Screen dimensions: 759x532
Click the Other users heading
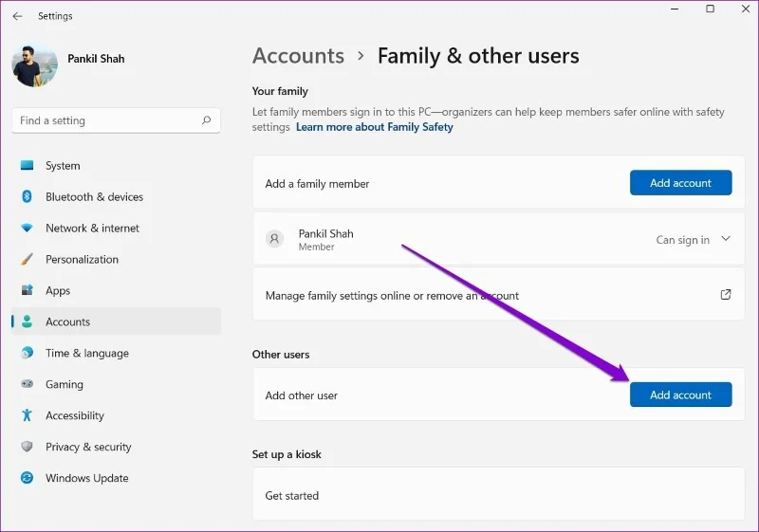coord(281,354)
